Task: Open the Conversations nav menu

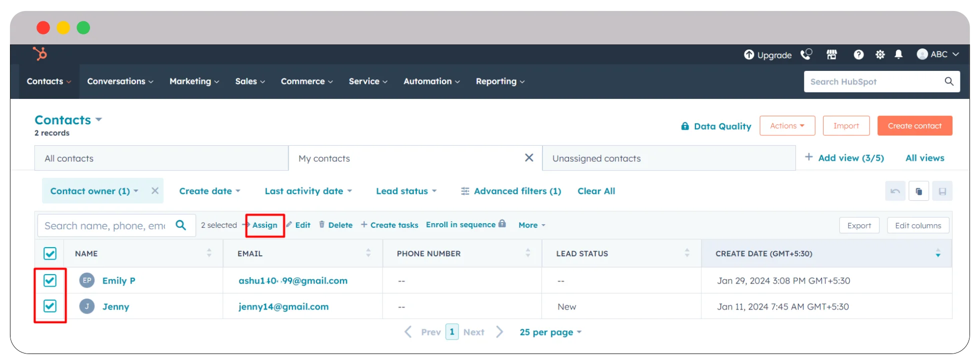Action: 120,81
